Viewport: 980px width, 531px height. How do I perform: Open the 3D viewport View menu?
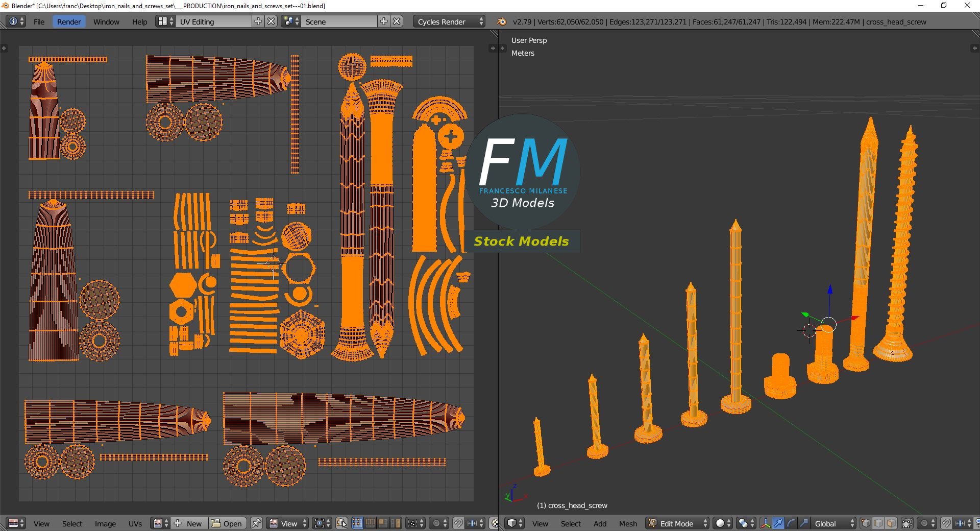[540, 523]
